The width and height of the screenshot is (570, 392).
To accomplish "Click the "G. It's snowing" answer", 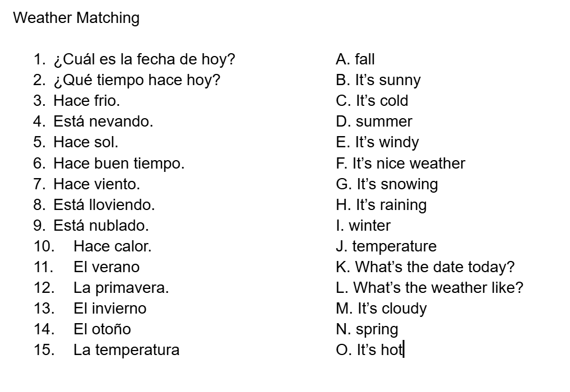I will point(387,184).
